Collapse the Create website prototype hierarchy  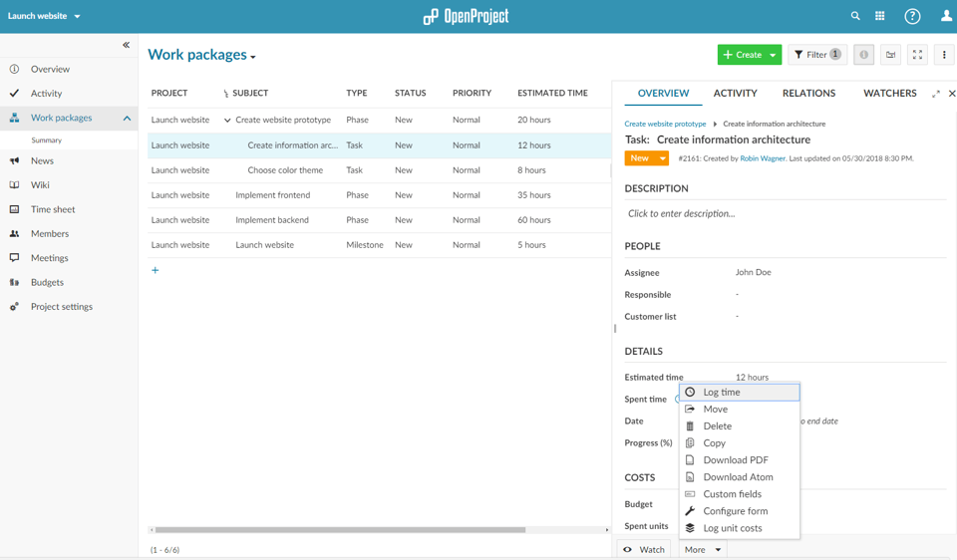[x=227, y=121]
